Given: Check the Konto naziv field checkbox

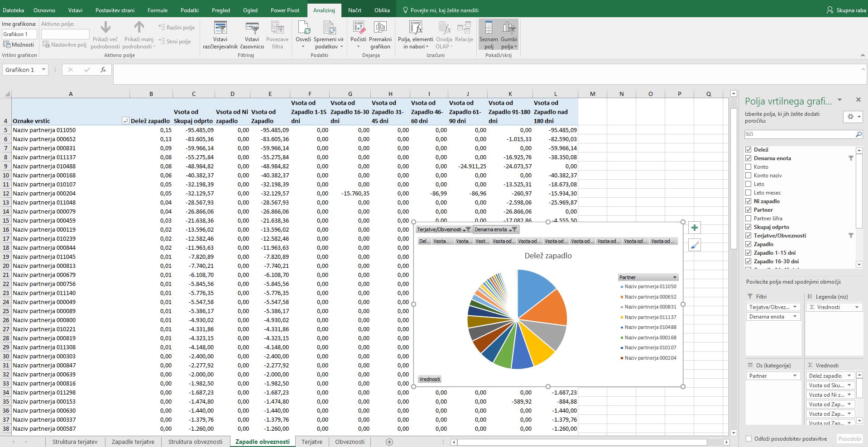Looking at the screenshot, I should click(x=748, y=176).
